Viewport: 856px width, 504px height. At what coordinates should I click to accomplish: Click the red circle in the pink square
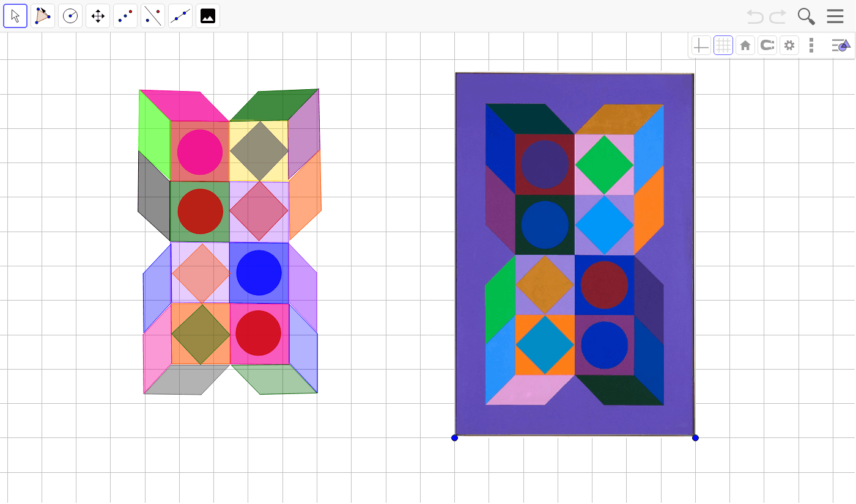tap(258, 333)
